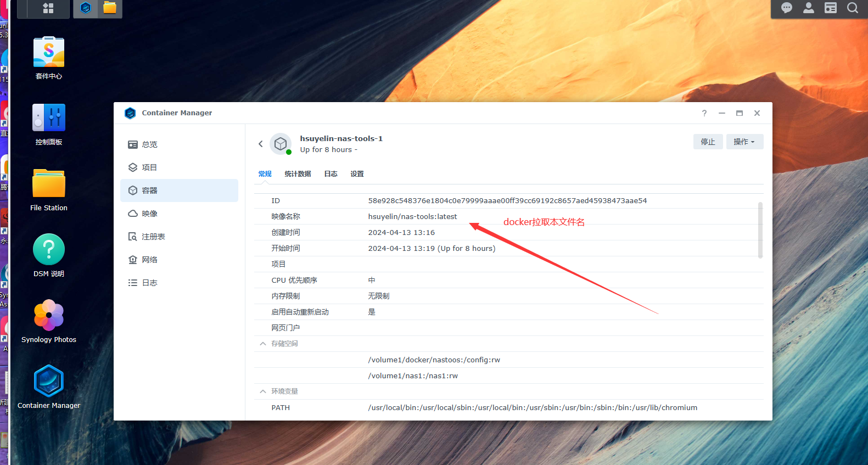
Task: Switch to the 日志 log tab
Action: (x=331, y=174)
